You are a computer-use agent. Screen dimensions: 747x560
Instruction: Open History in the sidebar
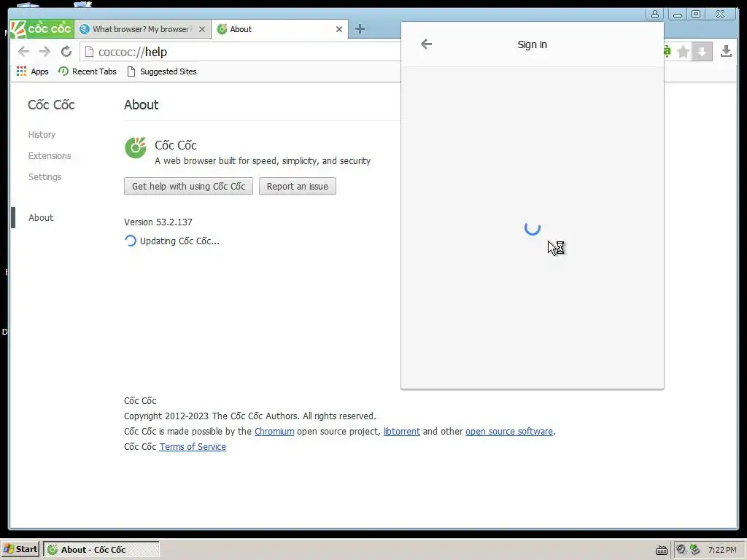pos(42,135)
